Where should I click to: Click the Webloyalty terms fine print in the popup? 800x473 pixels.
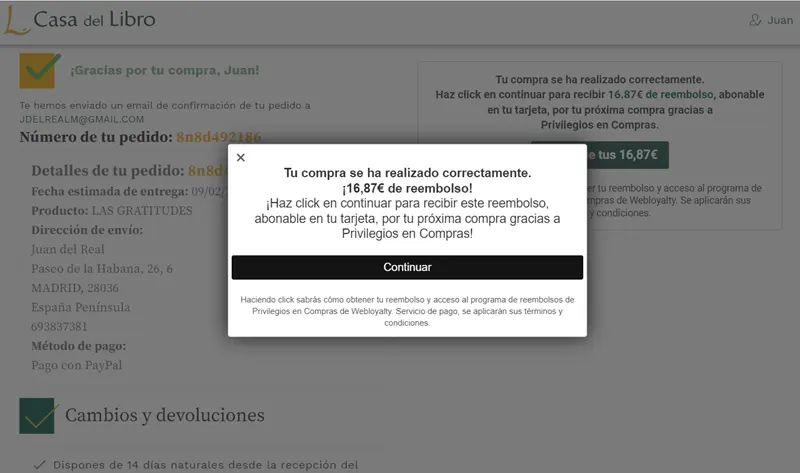(407, 311)
